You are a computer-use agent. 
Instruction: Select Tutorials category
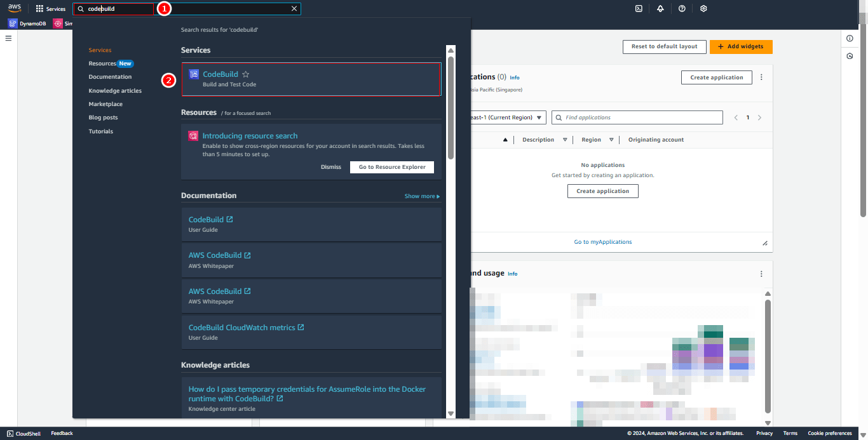[100, 131]
